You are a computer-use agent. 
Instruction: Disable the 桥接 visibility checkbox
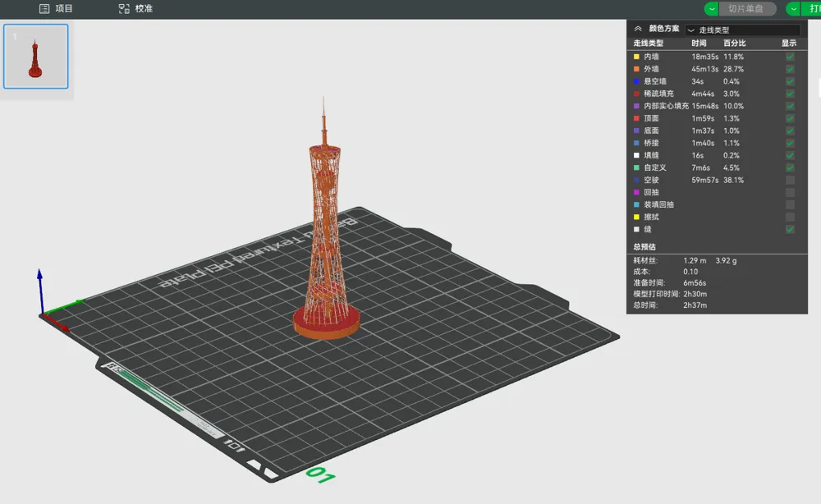[790, 143]
